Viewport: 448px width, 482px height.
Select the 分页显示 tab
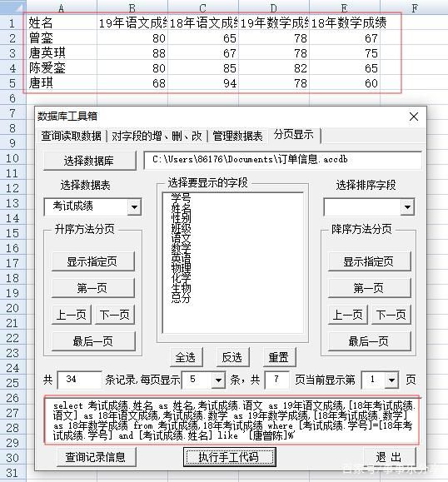(x=294, y=135)
